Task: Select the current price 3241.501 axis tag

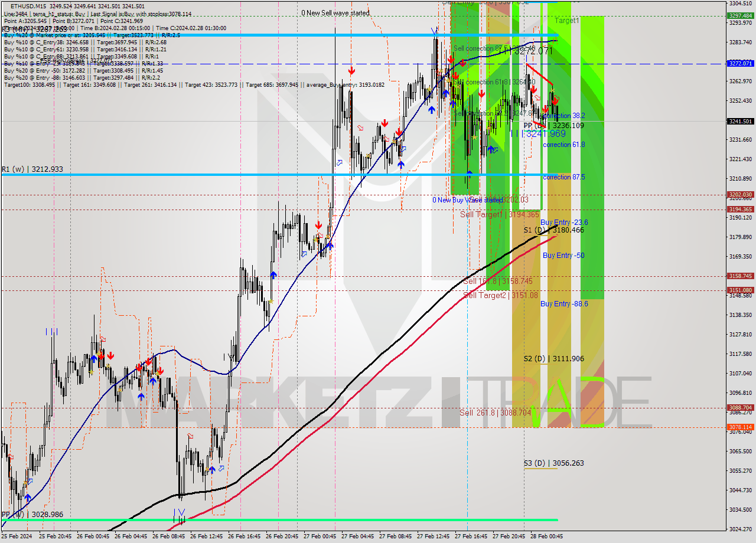Action: tap(741, 121)
